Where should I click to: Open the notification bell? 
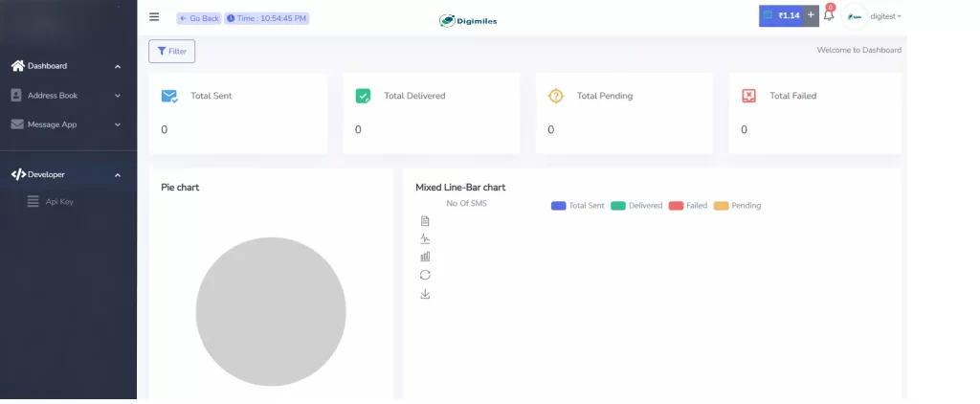(829, 16)
